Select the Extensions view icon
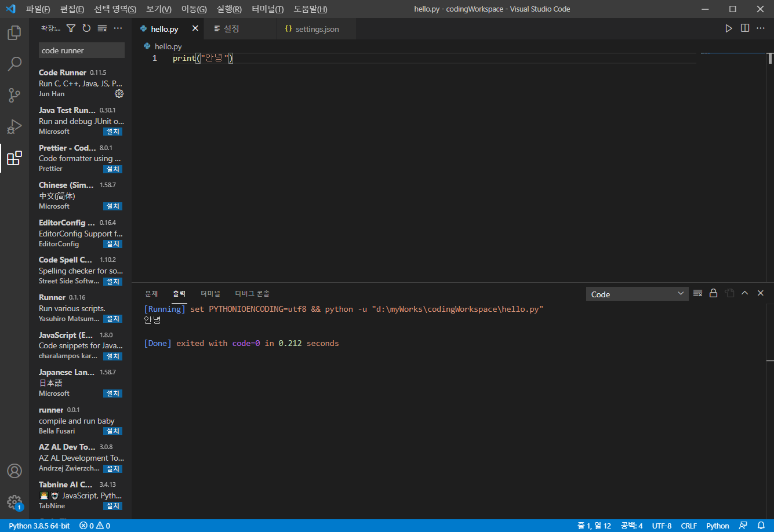This screenshot has width=774, height=532. tap(14, 158)
